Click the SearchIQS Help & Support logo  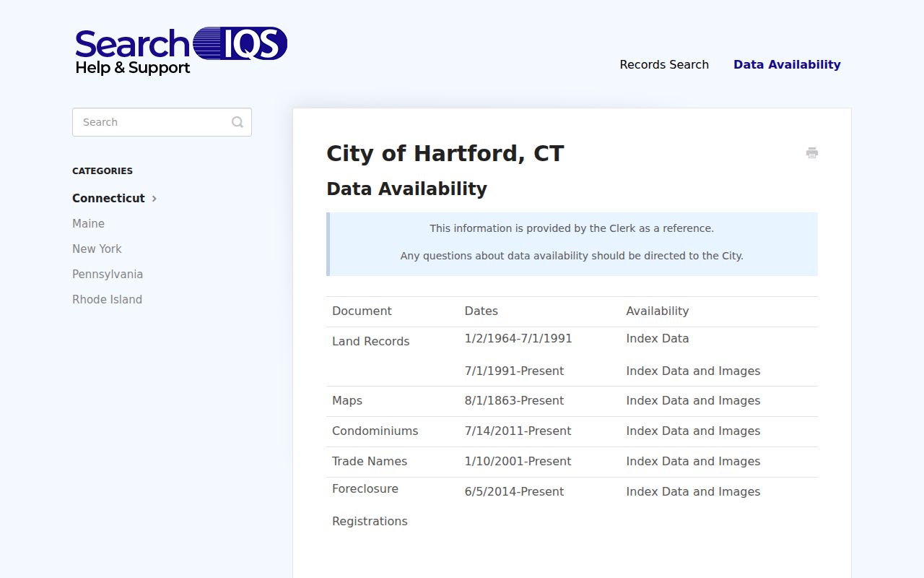coord(181,51)
